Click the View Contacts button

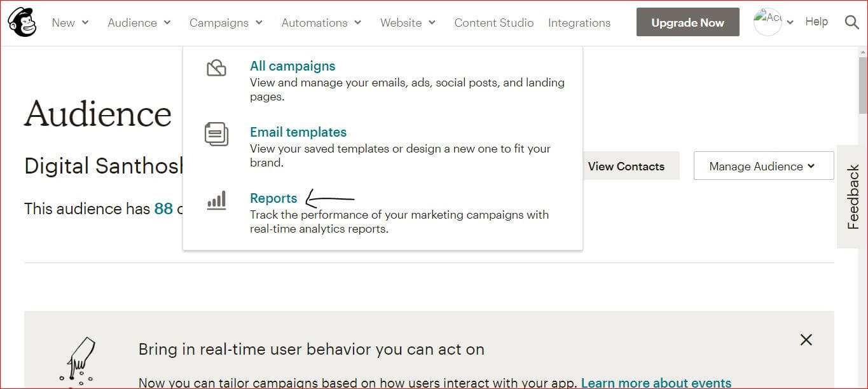626,166
